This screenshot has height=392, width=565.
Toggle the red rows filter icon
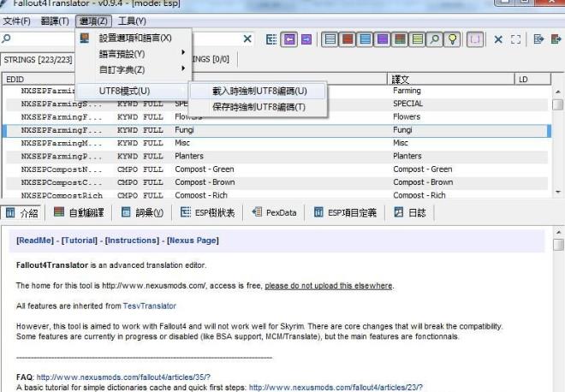tap(348, 39)
